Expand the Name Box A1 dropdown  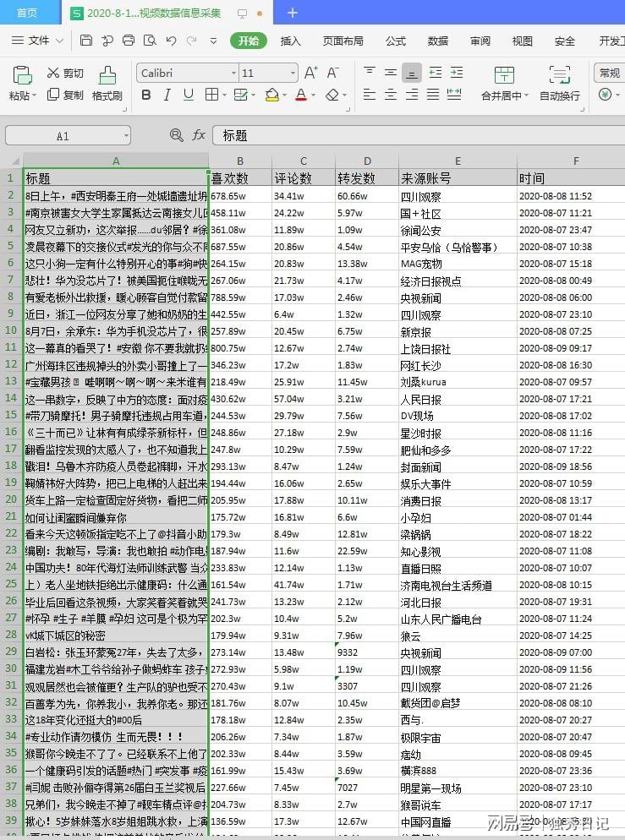pyautogui.click(x=125, y=135)
